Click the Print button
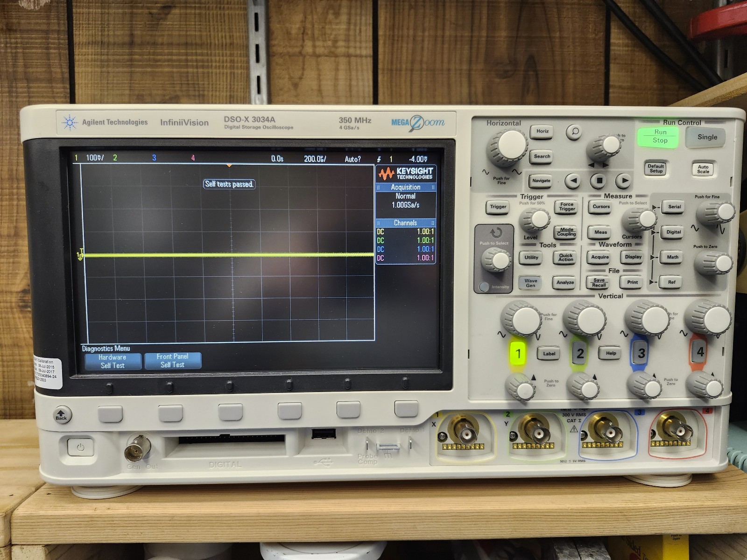Screen dimensions: 747x560 pos(633,282)
